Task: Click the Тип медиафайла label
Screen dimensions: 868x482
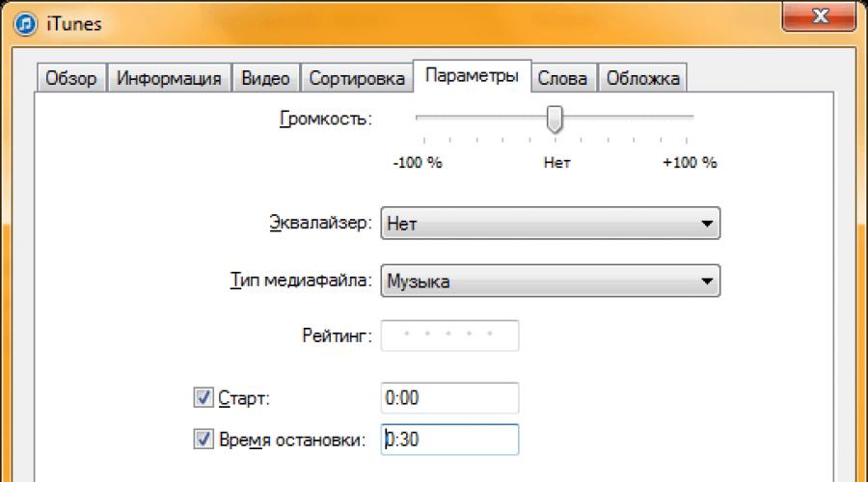Action: click(301, 281)
